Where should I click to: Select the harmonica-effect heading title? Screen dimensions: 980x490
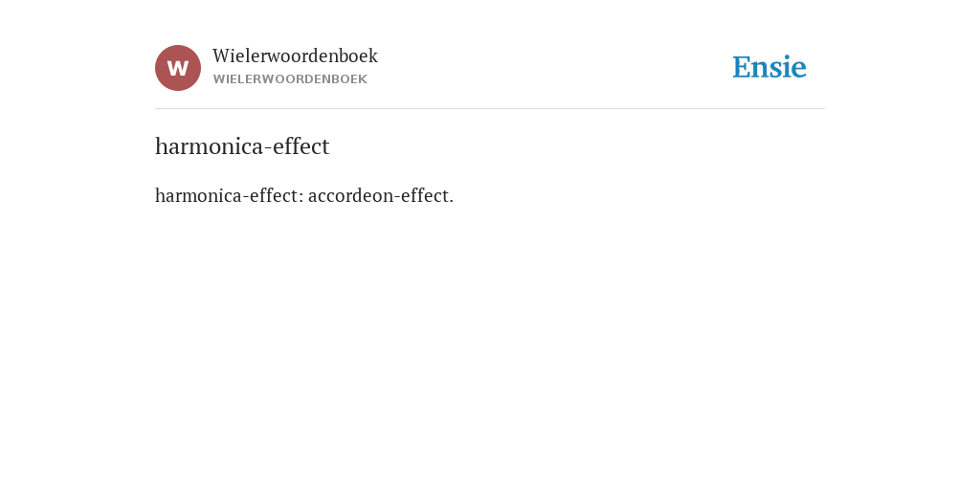pyautogui.click(x=242, y=146)
